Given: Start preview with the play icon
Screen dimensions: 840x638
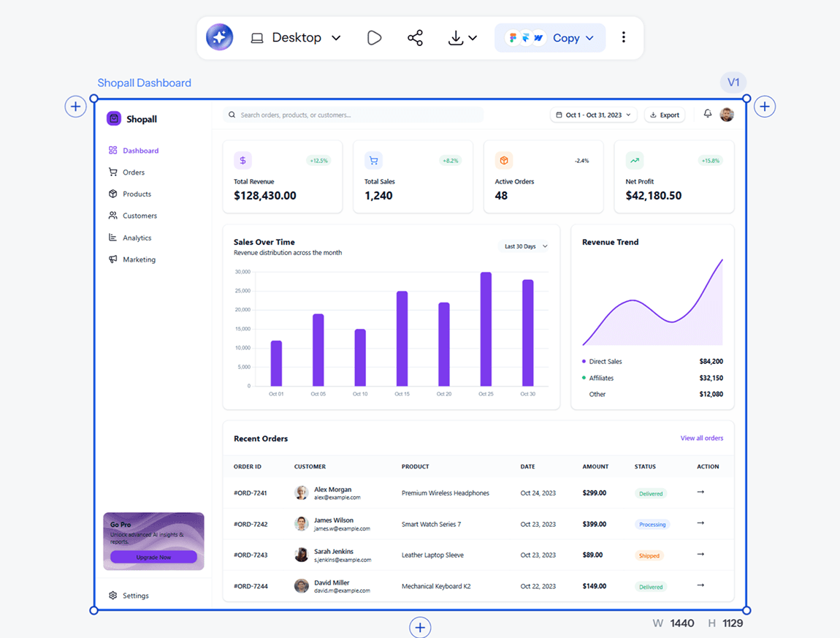Looking at the screenshot, I should point(374,37).
